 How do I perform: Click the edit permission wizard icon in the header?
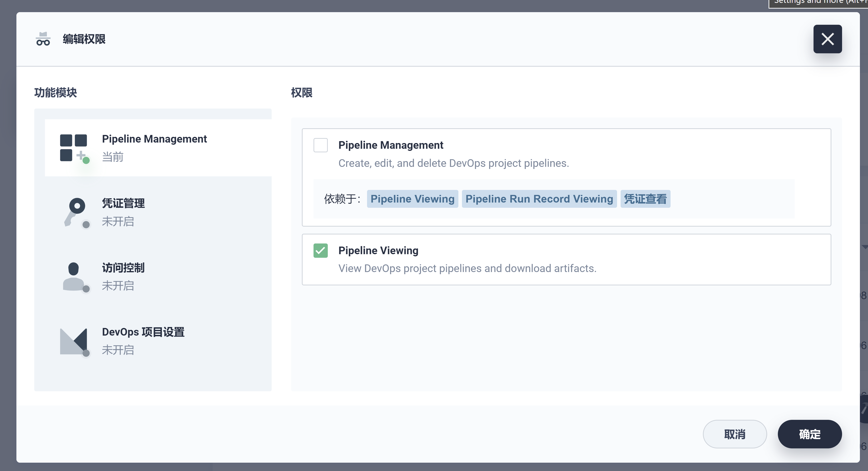(43, 38)
